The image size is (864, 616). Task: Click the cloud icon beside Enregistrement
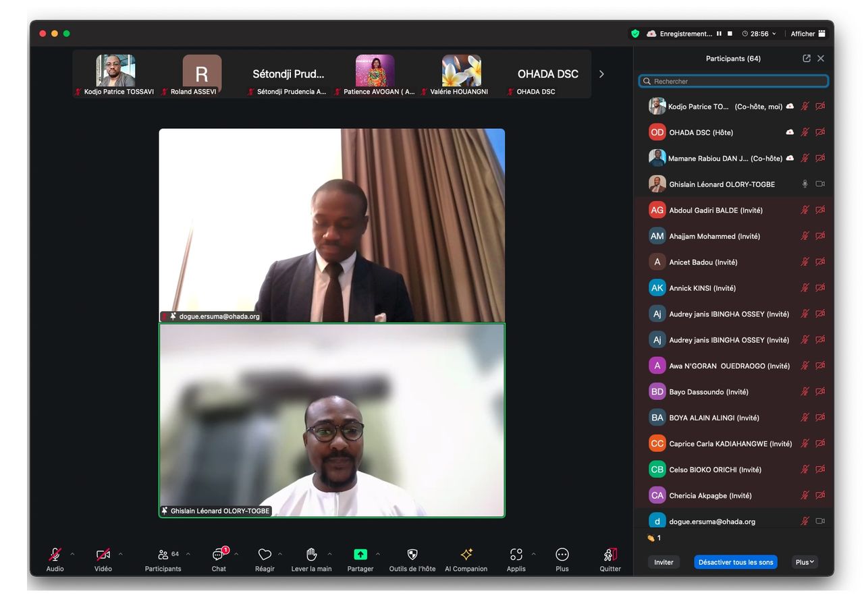point(651,34)
